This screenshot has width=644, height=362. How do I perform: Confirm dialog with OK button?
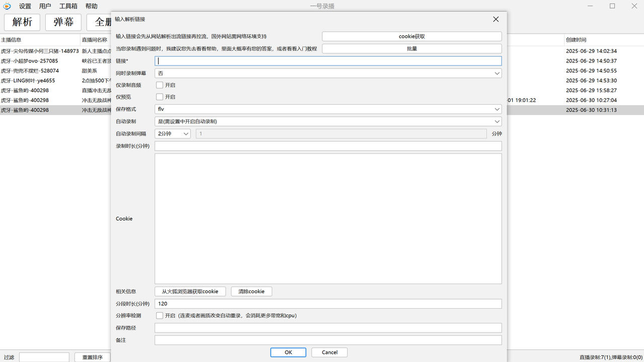click(x=288, y=352)
